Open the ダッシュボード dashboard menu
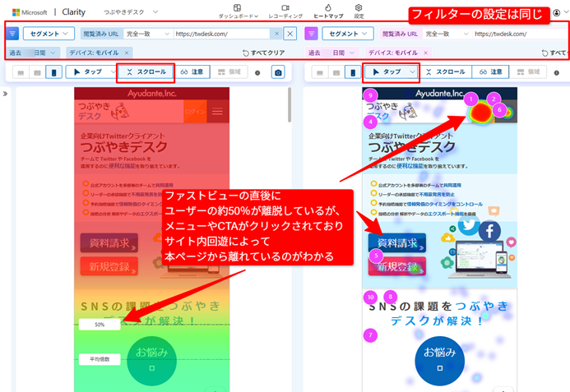This screenshot has width=570, height=392. tap(238, 12)
